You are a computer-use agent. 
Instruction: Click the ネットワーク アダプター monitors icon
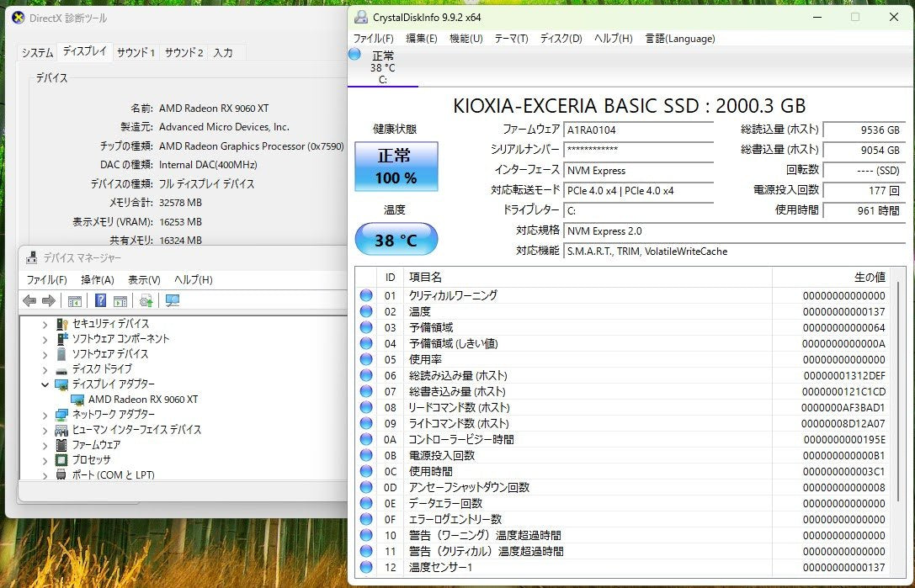pyautogui.click(x=61, y=415)
